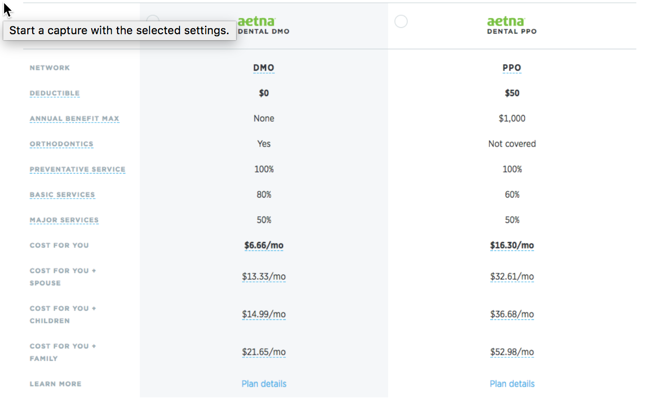Click the $13.33/mo DMO spouse cost

pos(264,277)
